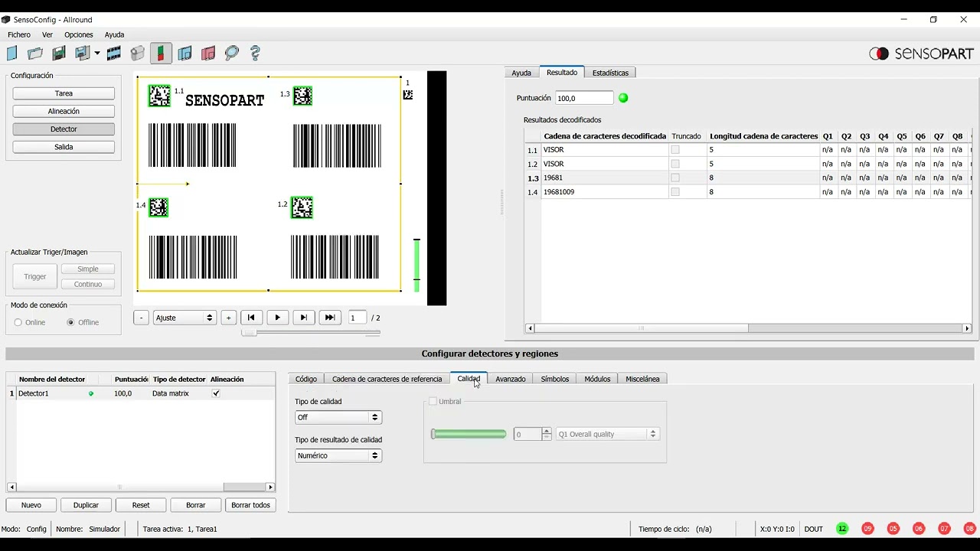Click the DOUT indicator 07
Screen dimensions: 980x551
click(944, 529)
